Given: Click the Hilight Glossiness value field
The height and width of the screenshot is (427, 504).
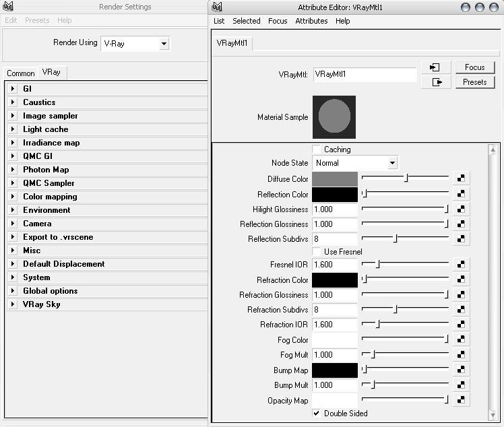Looking at the screenshot, I should point(335,209).
